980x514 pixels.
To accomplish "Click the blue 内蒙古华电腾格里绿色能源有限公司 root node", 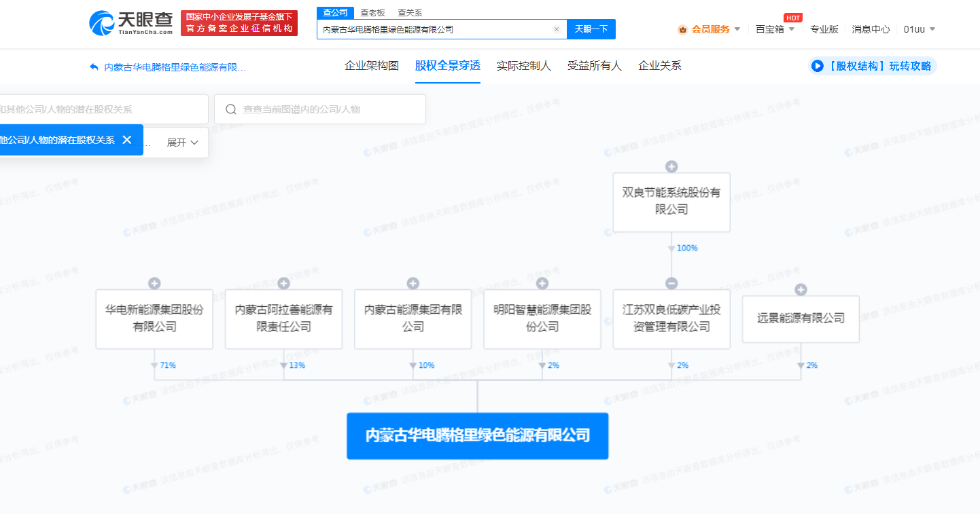I will point(477,436).
